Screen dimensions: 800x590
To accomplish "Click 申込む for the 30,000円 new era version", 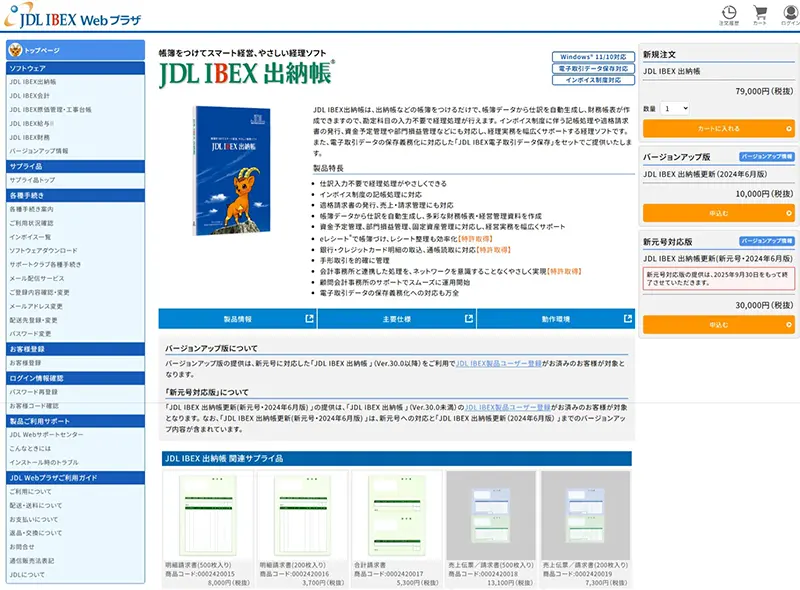I will (718, 325).
